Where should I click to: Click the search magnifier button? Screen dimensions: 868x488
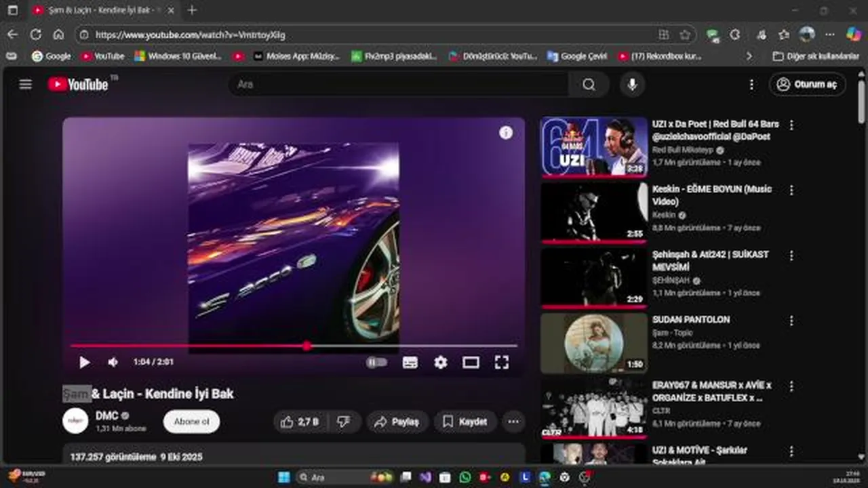click(589, 84)
